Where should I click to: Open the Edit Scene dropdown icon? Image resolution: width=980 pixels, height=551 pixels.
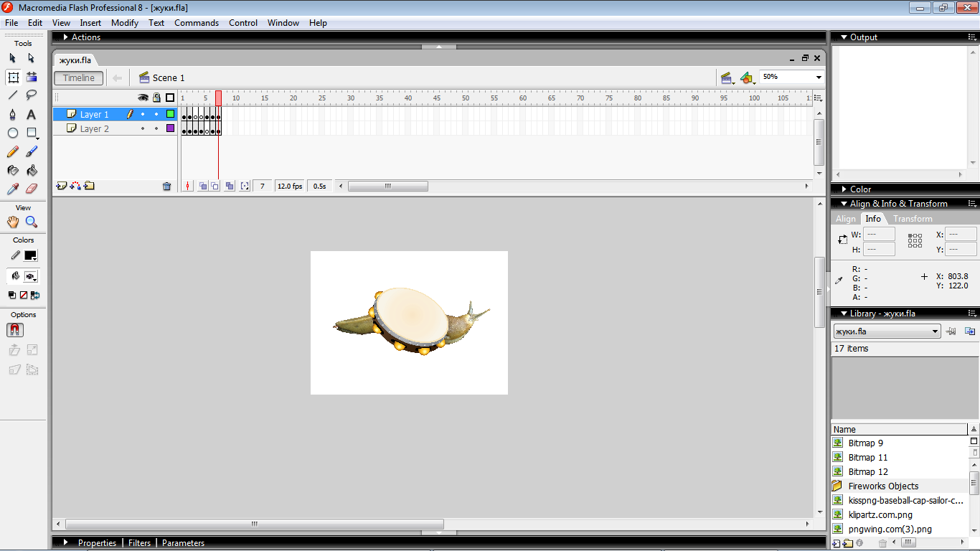coord(727,77)
